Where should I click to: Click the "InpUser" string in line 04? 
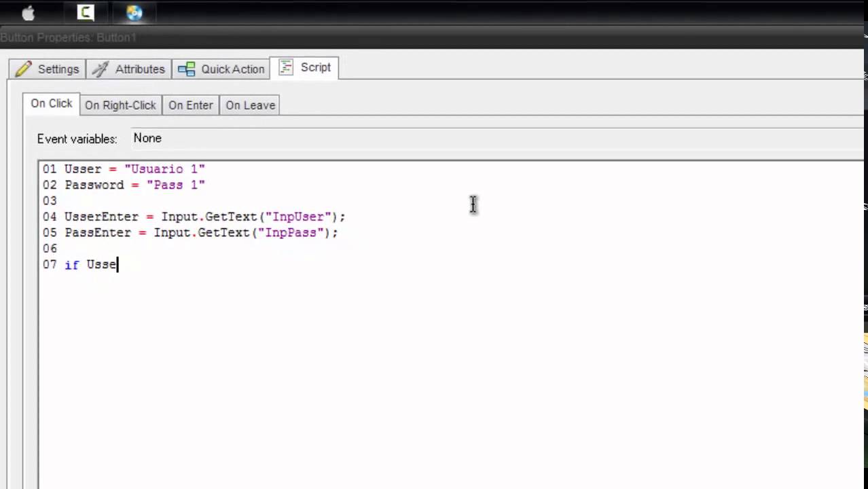[298, 217]
